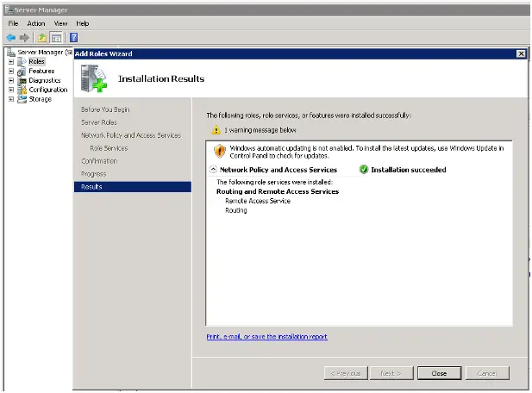532x393 pixels.
Task: Close the Add Roles Wizard with X
Action: pos(521,53)
